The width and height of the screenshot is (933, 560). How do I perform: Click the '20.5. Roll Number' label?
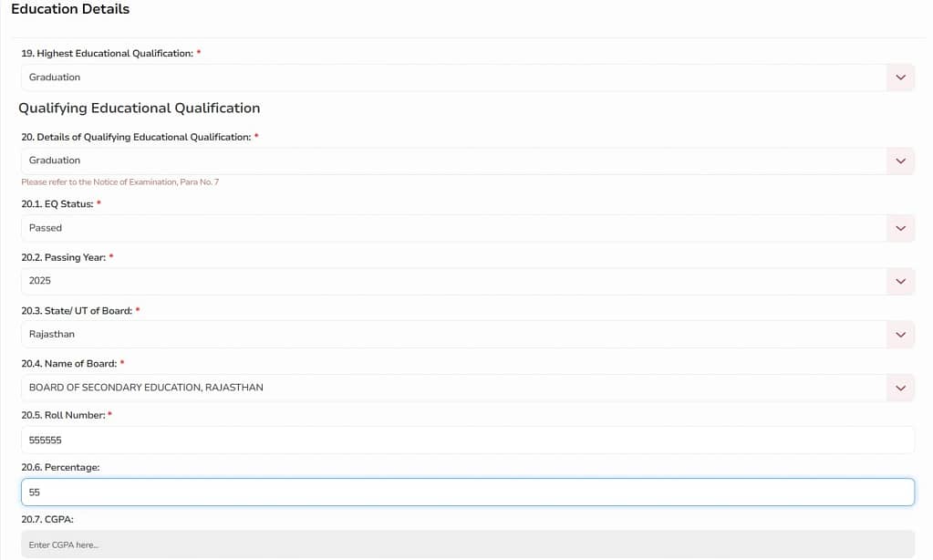(66, 415)
